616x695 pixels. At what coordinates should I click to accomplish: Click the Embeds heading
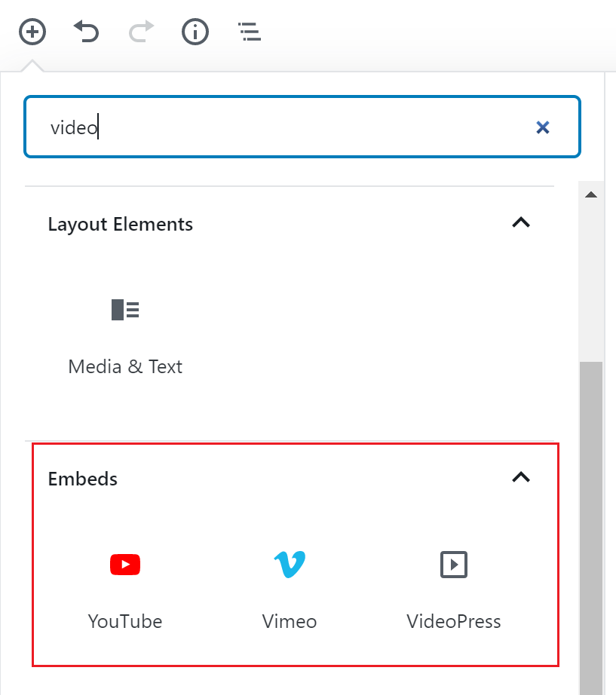click(82, 479)
